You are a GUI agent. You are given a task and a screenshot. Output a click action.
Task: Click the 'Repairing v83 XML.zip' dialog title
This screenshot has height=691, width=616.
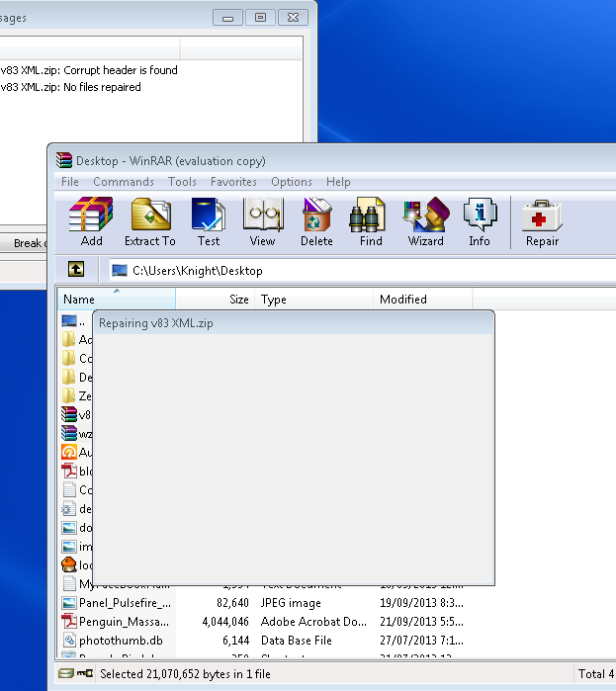coord(156,323)
